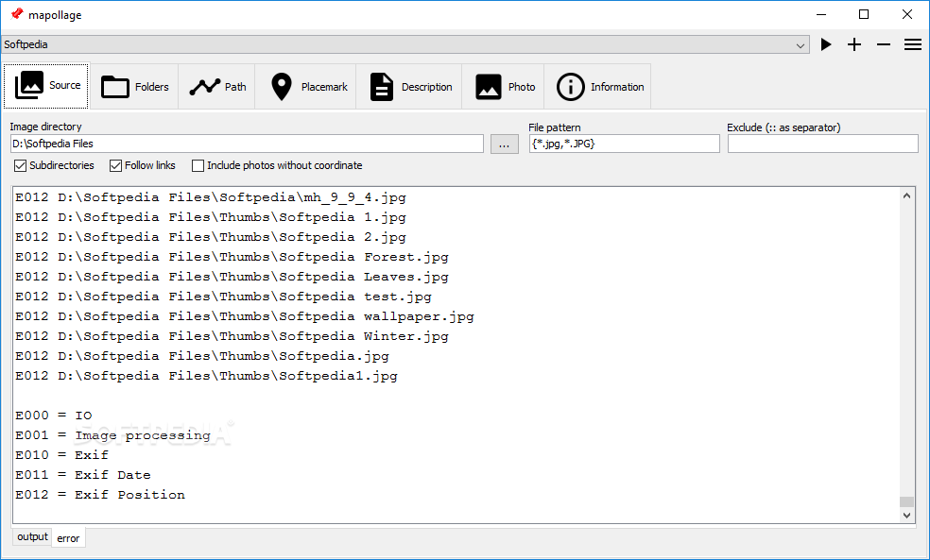The width and height of the screenshot is (930, 560).
Task: Click the Softpedia Leaves.jpg error line
Action: pos(232,277)
